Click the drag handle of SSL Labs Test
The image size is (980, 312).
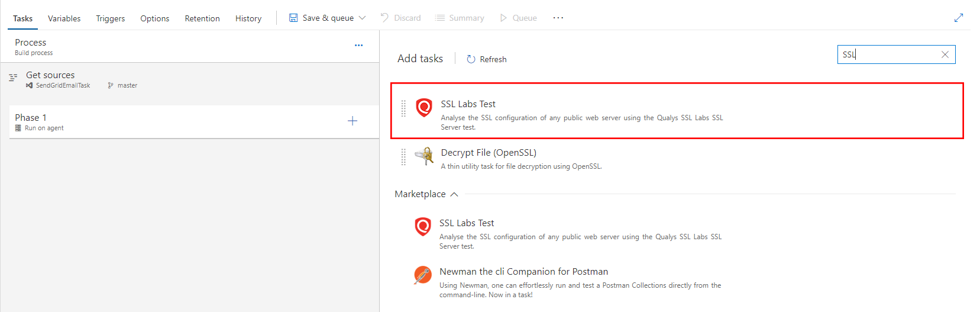[x=403, y=108]
